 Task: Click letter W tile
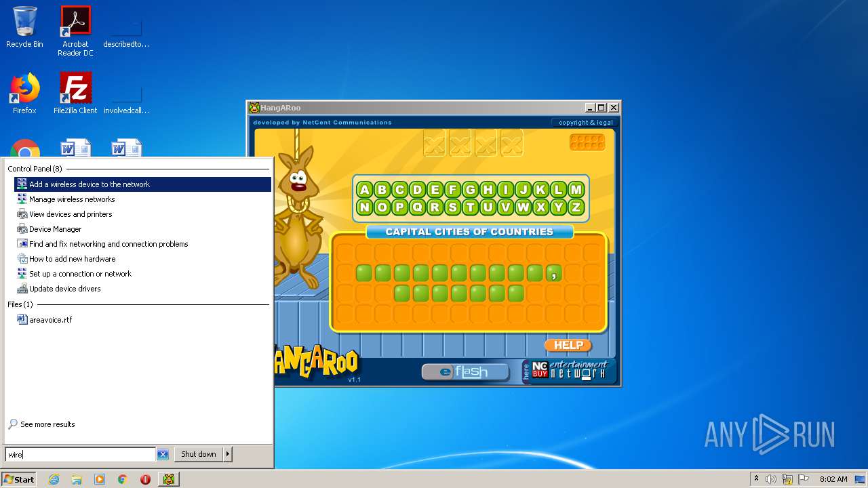[x=524, y=207]
